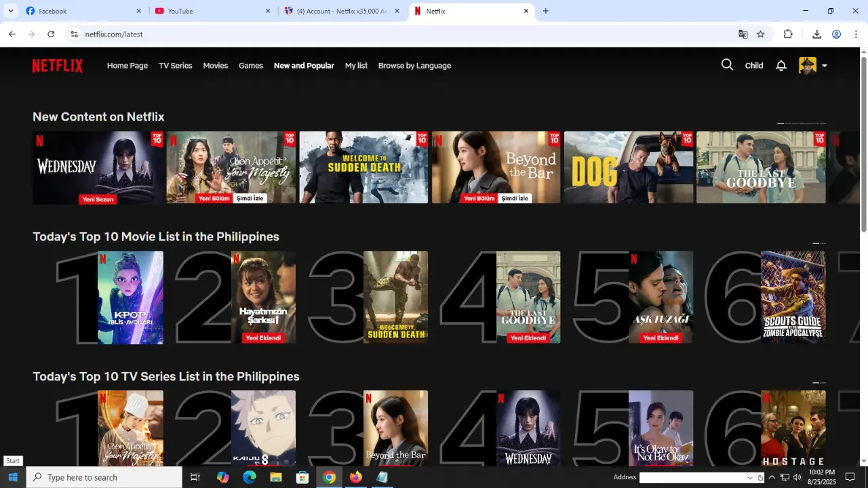Viewport: 868px width, 488px height.
Task: Open Bon Appétit Your Majesty thumbnail in New Content
Action: click(231, 167)
